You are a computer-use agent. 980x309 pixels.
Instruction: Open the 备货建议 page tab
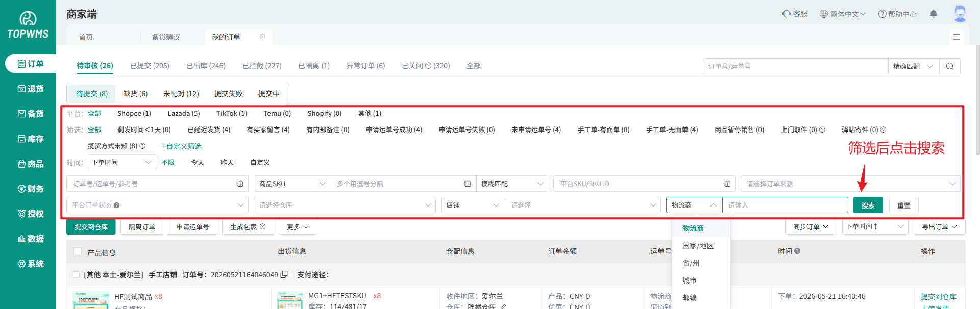coord(166,37)
